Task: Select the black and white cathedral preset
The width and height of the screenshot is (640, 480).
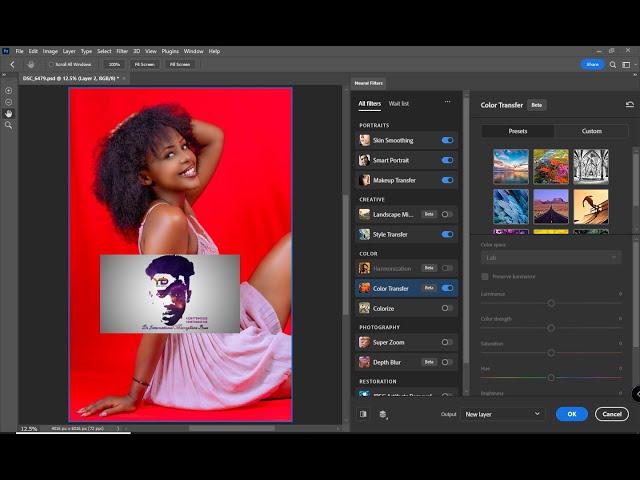Action: (x=591, y=167)
